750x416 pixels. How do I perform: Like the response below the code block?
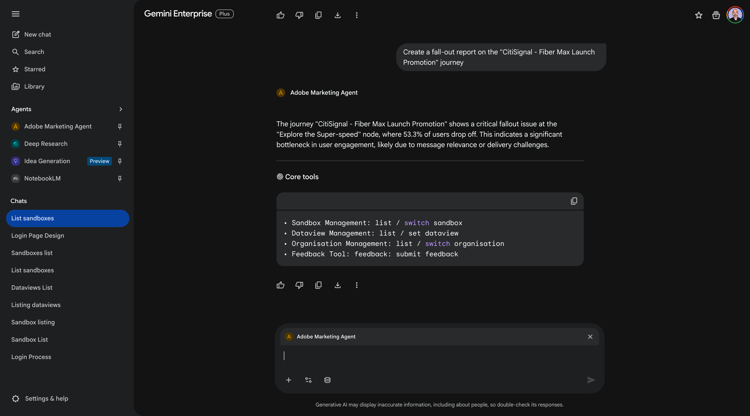coord(280,285)
